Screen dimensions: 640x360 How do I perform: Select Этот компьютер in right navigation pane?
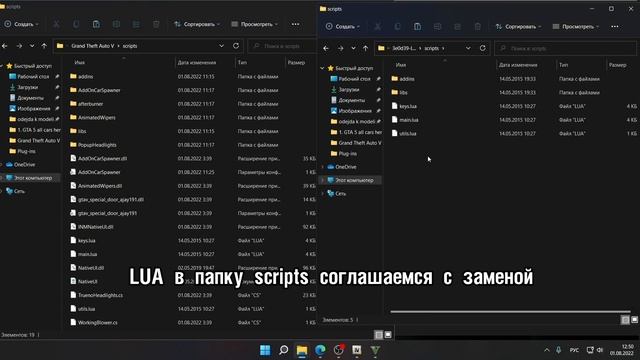click(354, 180)
